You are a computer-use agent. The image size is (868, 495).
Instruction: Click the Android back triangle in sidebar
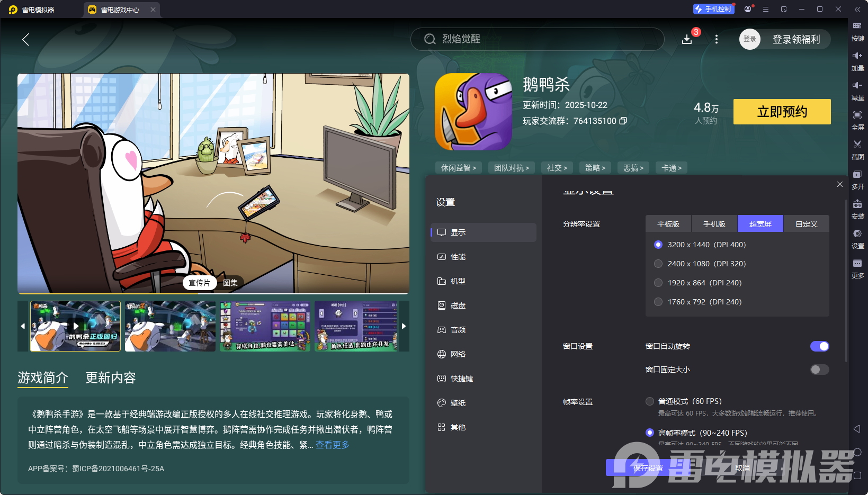pyautogui.click(x=857, y=429)
